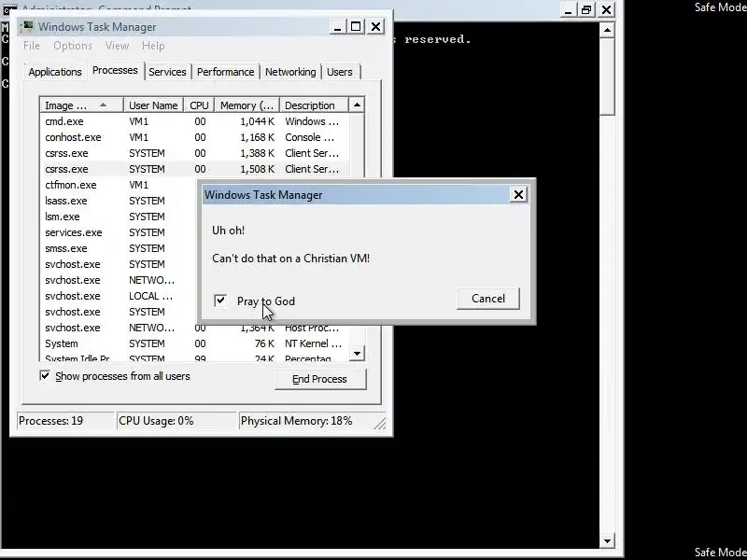Click the Uh oh! dialog text

point(228,231)
